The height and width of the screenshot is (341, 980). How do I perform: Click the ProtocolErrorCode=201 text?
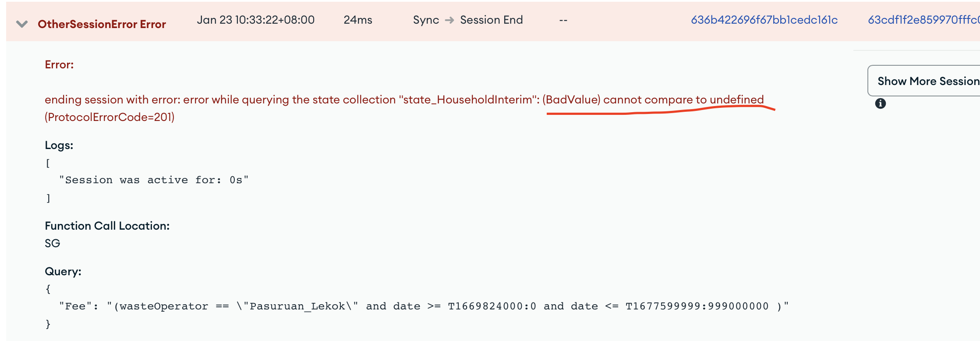pos(110,117)
